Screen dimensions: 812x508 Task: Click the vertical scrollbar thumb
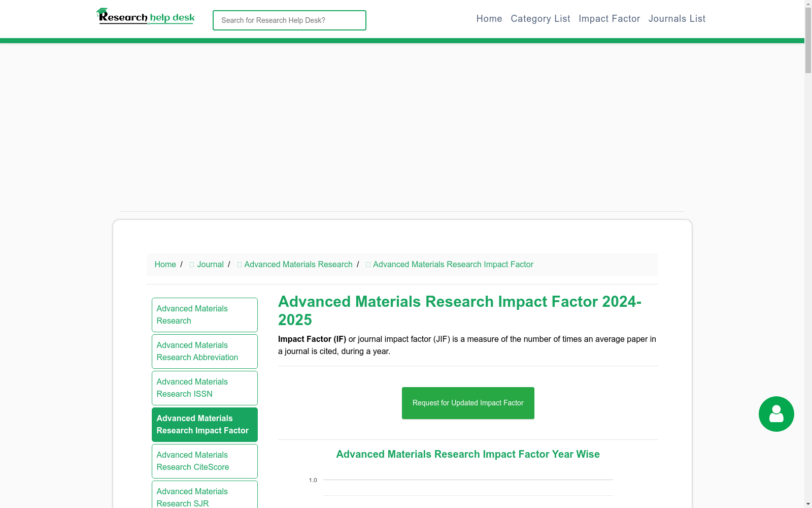pyautogui.click(x=808, y=41)
